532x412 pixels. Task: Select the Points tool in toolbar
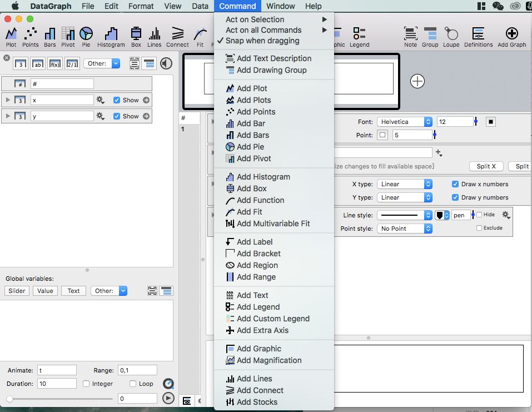coord(30,37)
